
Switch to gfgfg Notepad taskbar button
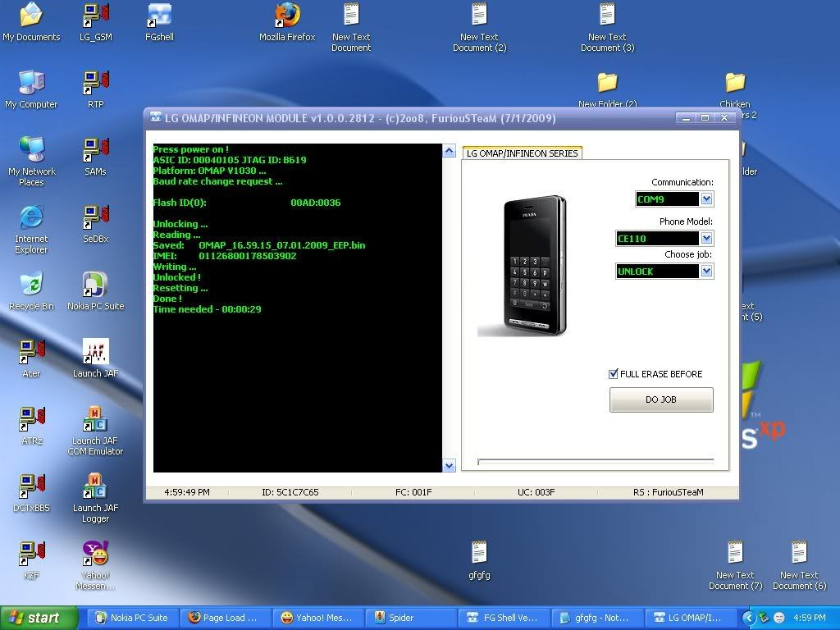pyautogui.click(x=597, y=618)
